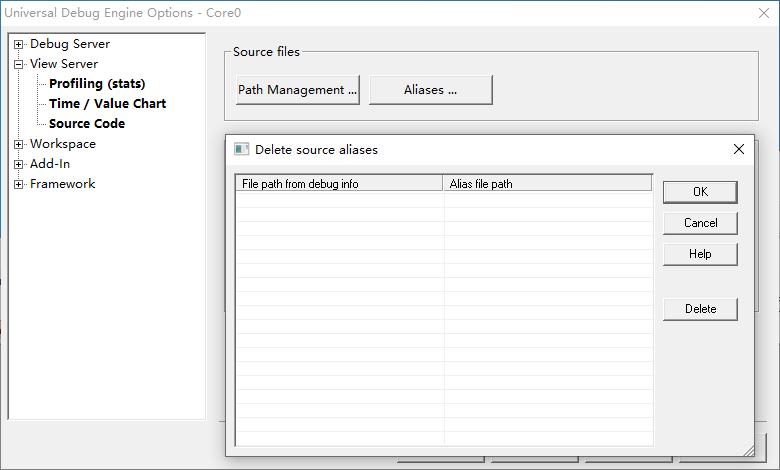Open the Aliases dialog button

(x=430, y=90)
